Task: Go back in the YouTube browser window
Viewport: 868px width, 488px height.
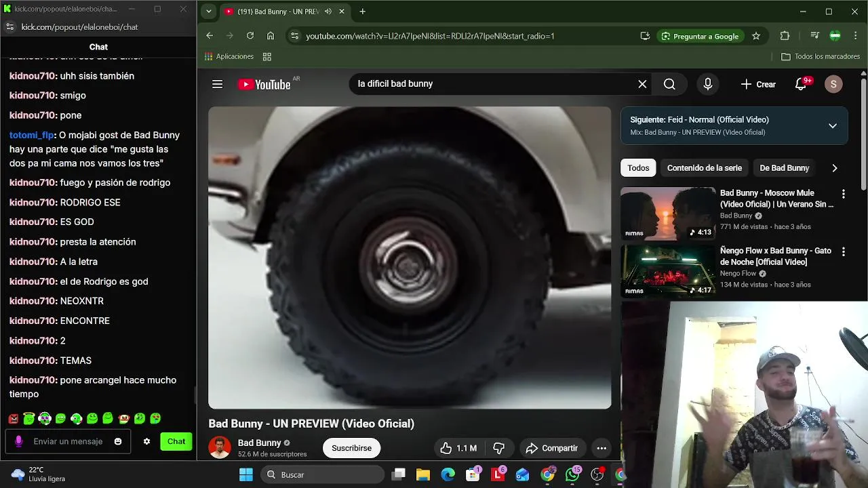Action: (x=210, y=36)
